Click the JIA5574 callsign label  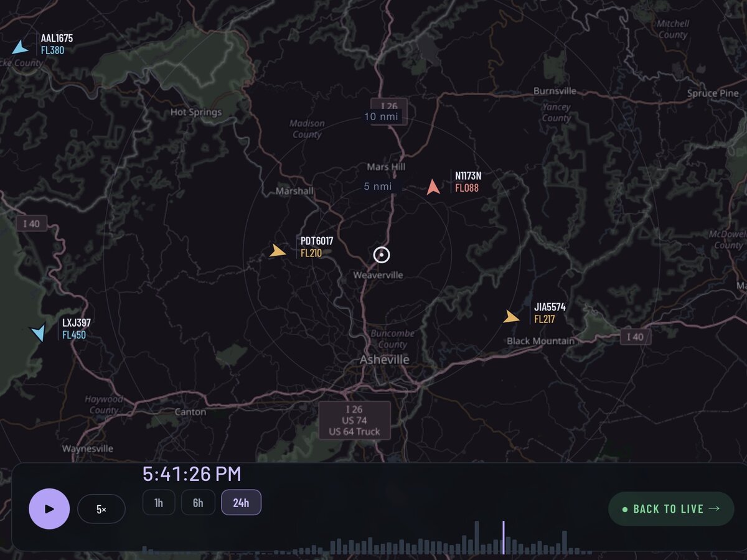coord(550,307)
